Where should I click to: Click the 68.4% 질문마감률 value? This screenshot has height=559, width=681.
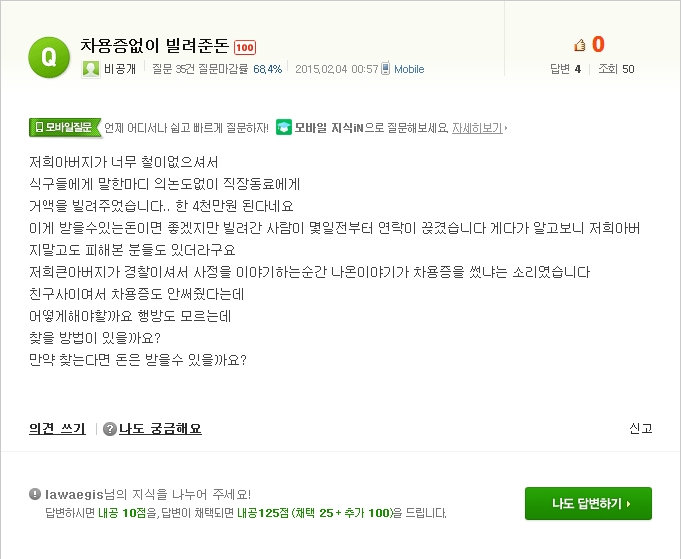coord(268,69)
